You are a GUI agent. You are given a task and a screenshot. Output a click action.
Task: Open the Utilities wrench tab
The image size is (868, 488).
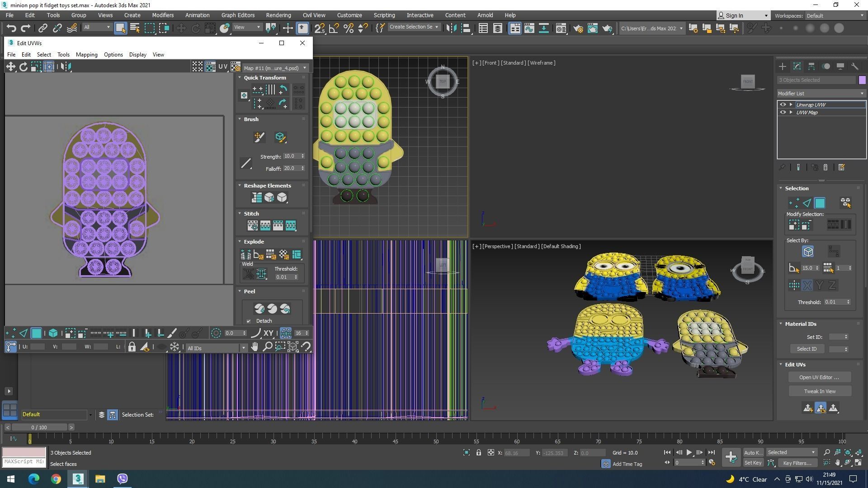(x=855, y=66)
